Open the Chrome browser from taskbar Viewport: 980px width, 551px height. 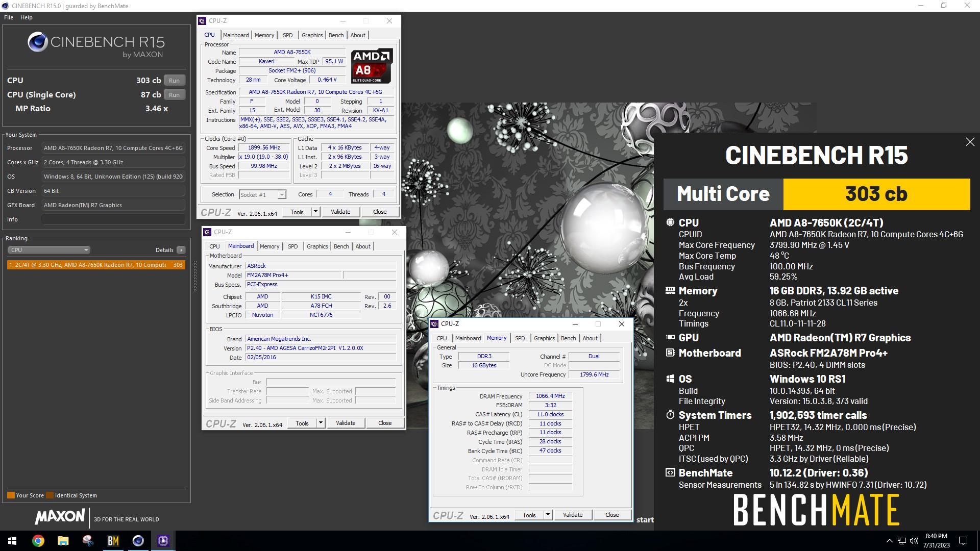(x=38, y=541)
